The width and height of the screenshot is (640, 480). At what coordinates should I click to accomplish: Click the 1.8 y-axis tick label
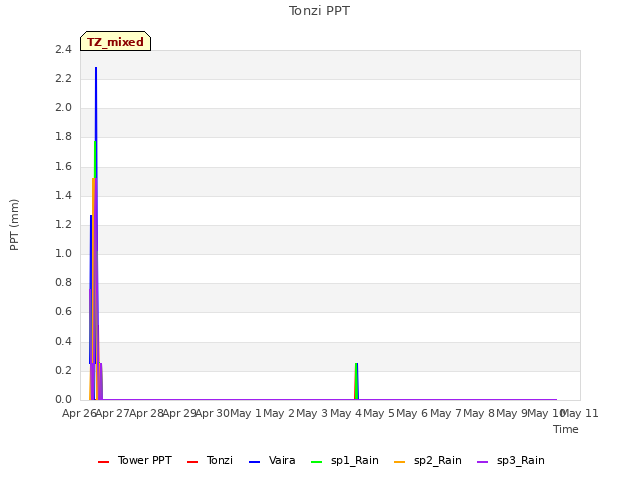pyautogui.click(x=63, y=137)
